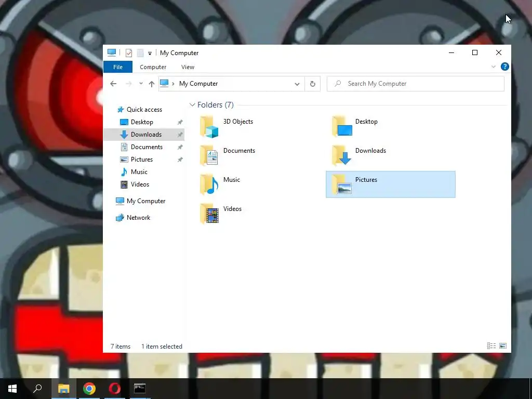The width and height of the screenshot is (532, 399).
Task: Expand the ribbon with chevron button
Action: coord(494,67)
